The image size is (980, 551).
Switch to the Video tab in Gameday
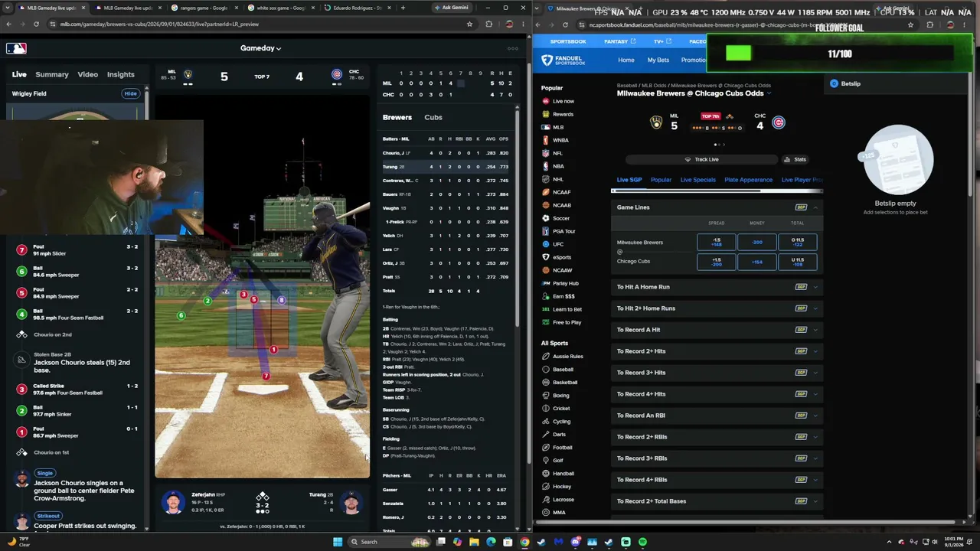[x=88, y=74]
